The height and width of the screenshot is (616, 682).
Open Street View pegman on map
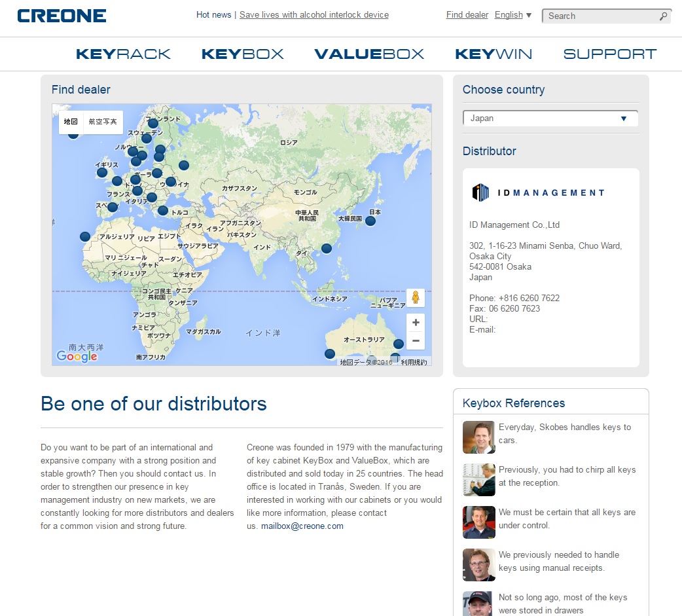(416, 298)
